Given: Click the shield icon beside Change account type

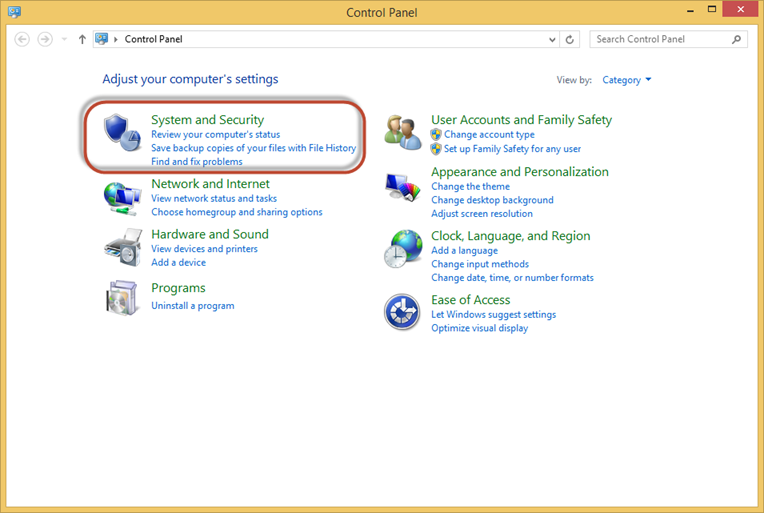Looking at the screenshot, I should (x=436, y=134).
